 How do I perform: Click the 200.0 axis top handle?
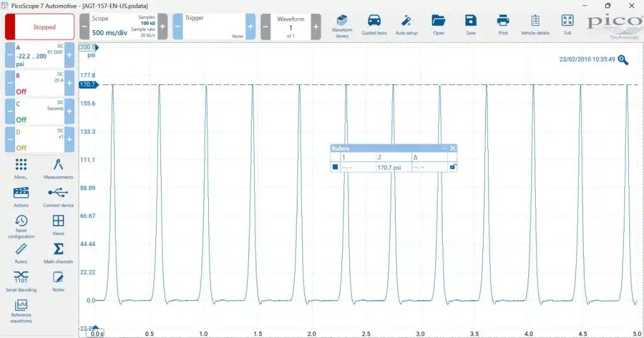[x=88, y=47]
